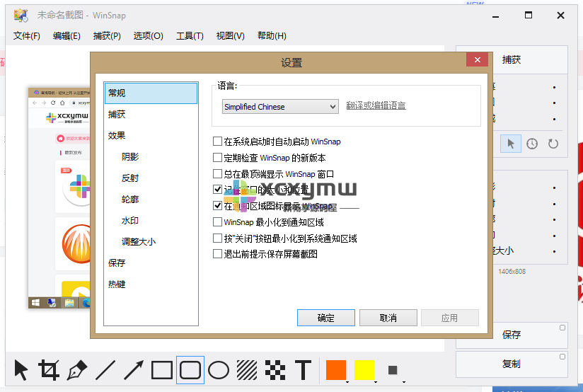Click the 复制 button in right panel

(x=512, y=364)
